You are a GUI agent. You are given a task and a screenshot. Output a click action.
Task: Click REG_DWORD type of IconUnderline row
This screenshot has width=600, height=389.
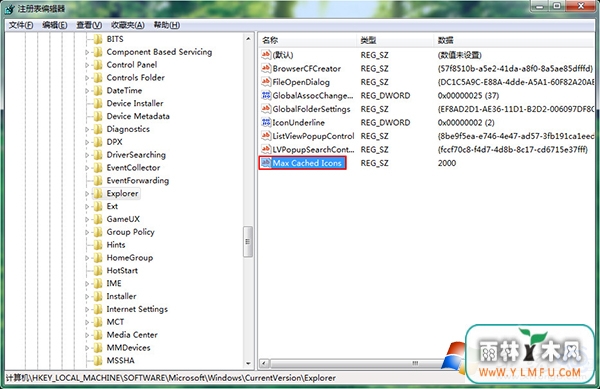click(385, 123)
